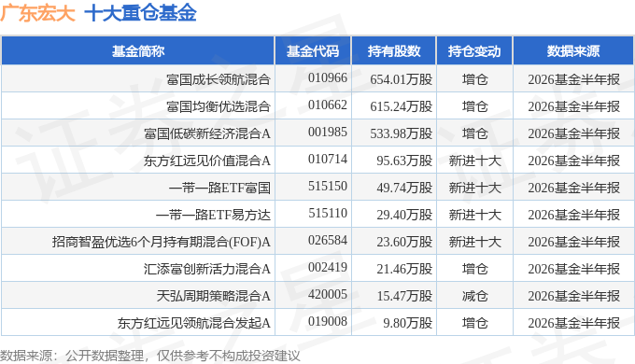The width and height of the screenshot is (635, 364).
Task: Click the 数据来源 column header
Action: 573,51
